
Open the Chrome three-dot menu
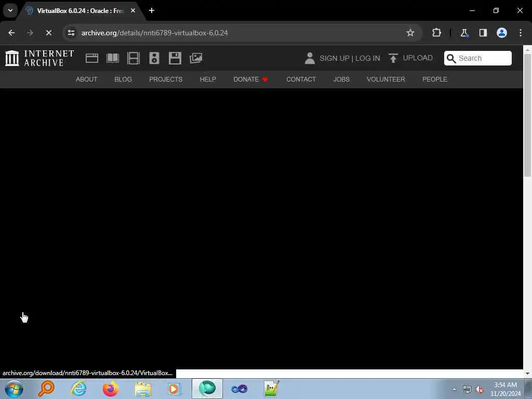520,33
